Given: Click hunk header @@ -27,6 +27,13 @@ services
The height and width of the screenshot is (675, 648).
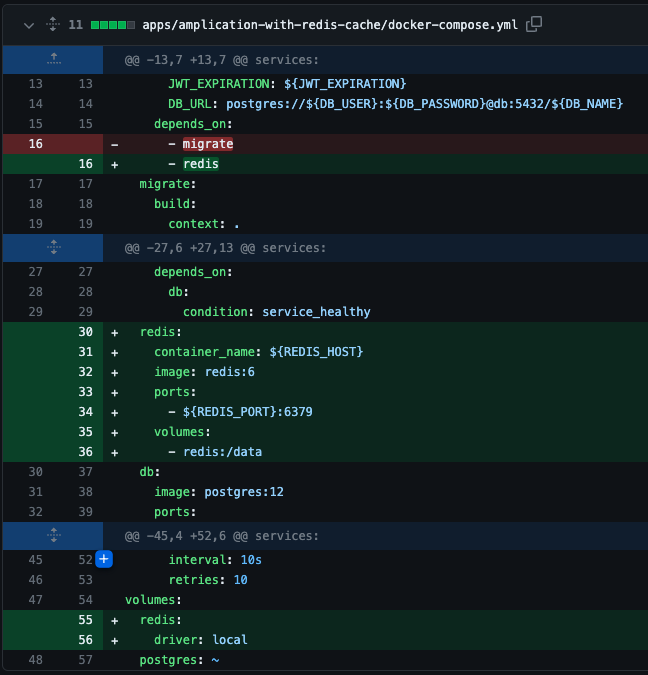Looking at the screenshot, I should [x=225, y=248].
